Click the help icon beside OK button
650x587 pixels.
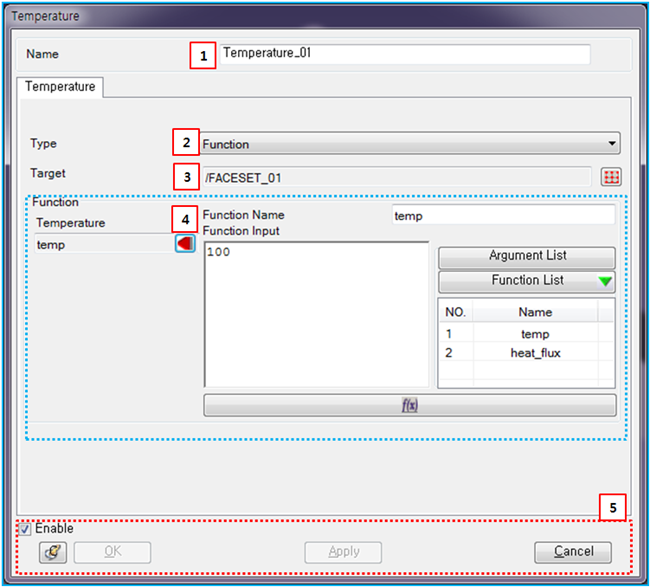(53, 552)
